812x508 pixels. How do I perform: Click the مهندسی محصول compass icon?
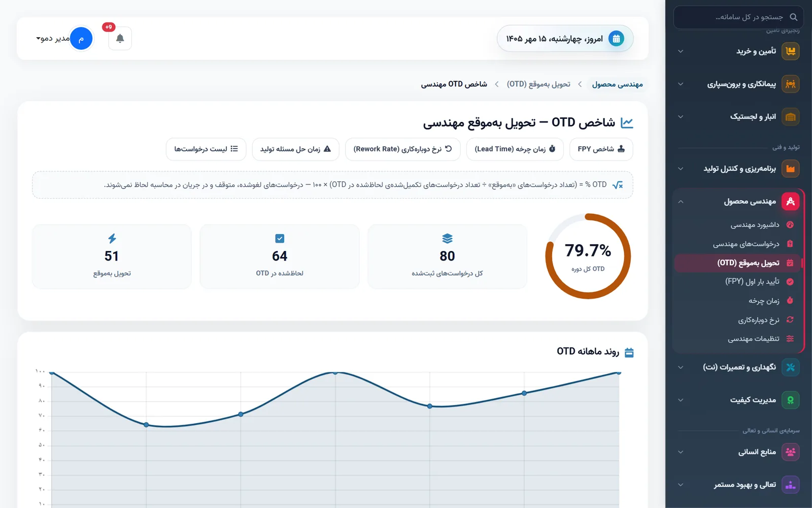tap(790, 202)
